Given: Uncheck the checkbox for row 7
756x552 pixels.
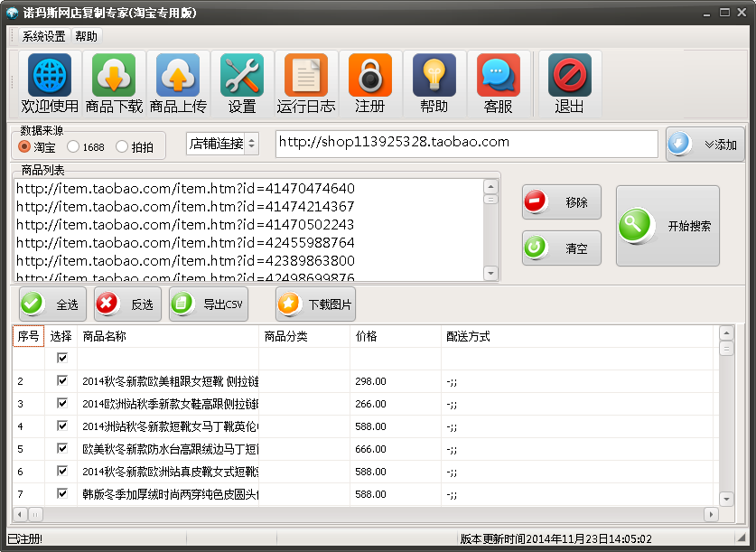Looking at the screenshot, I should (62, 493).
